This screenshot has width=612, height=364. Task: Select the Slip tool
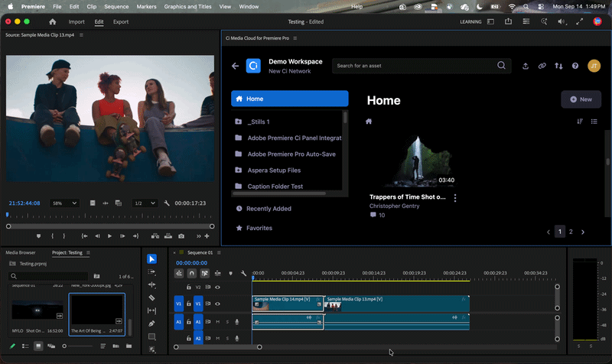(x=151, y=310)
